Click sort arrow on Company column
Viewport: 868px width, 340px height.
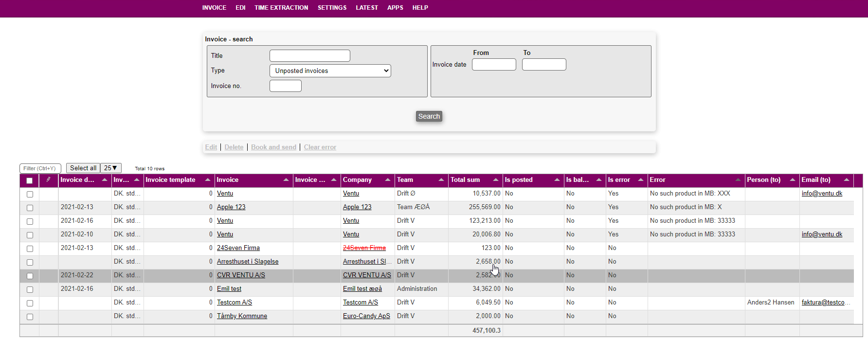pos(388,180)
